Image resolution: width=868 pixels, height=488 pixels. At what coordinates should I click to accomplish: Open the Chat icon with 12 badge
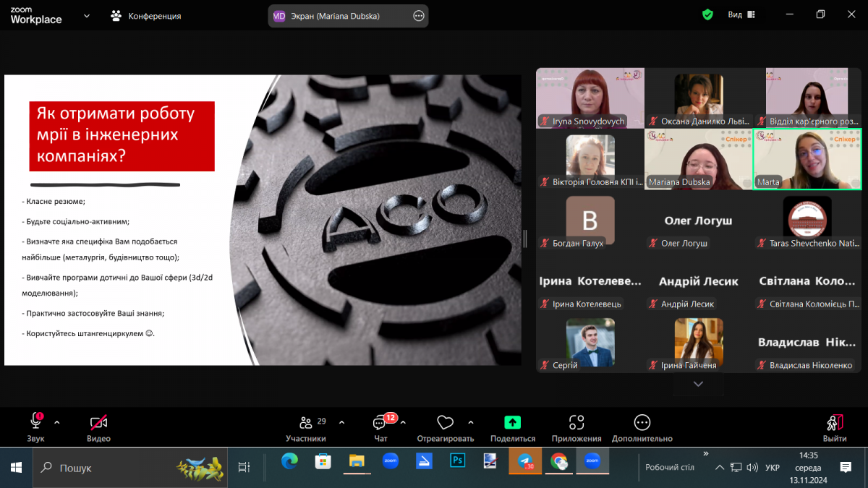click(380, 424)
